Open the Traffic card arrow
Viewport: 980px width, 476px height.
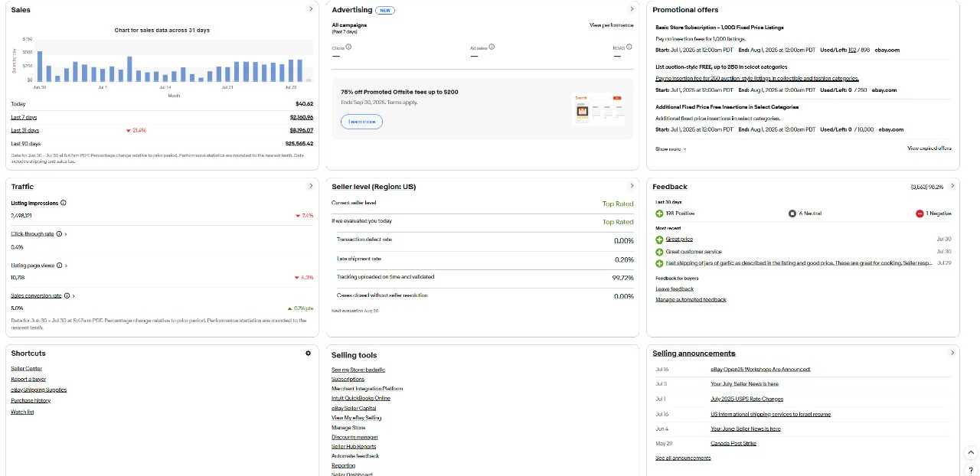coord(311,186)
